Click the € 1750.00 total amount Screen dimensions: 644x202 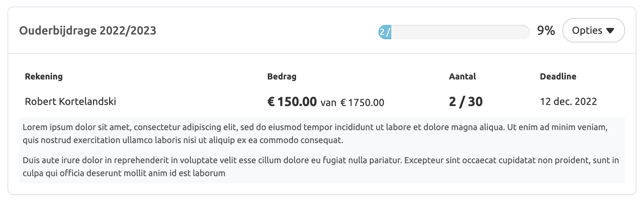[362, 103]
